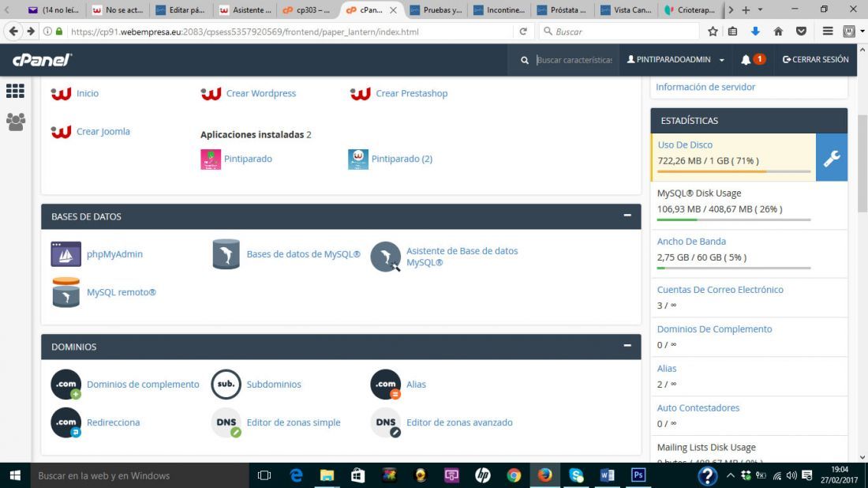Open a new browser tab with plus

(746, 10)
